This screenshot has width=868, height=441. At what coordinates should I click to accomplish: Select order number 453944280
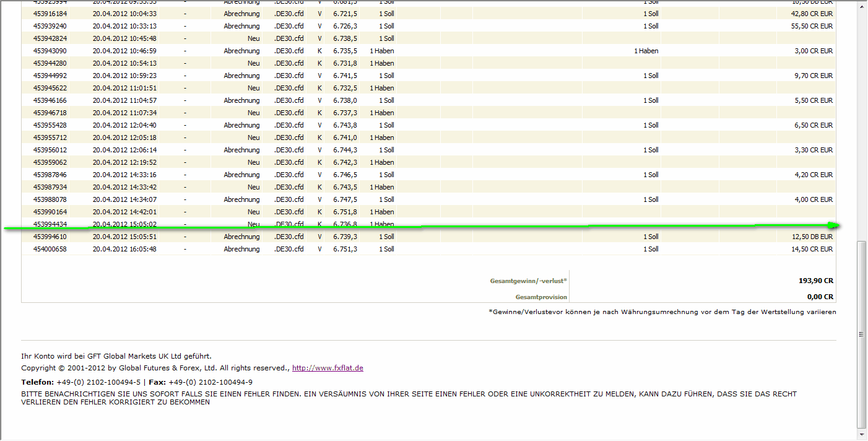pos(50,63)
